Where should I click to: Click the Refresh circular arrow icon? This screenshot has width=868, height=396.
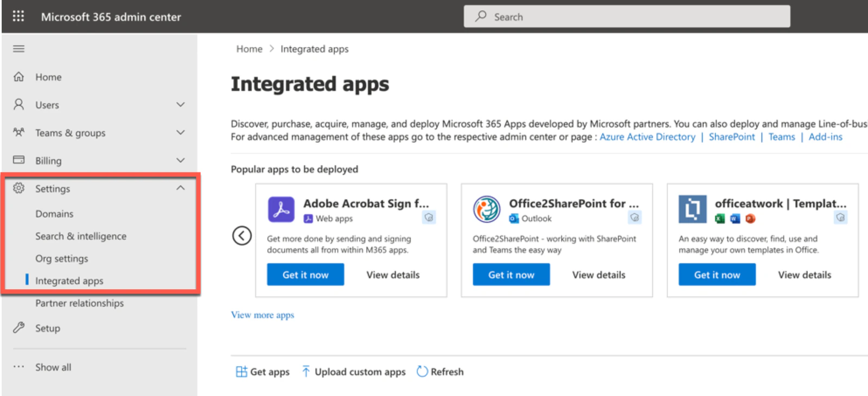[422, 372]
